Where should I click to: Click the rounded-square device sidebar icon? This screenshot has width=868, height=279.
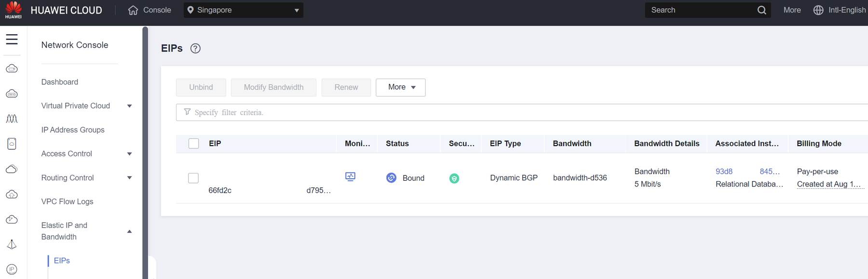pos(12,144)
